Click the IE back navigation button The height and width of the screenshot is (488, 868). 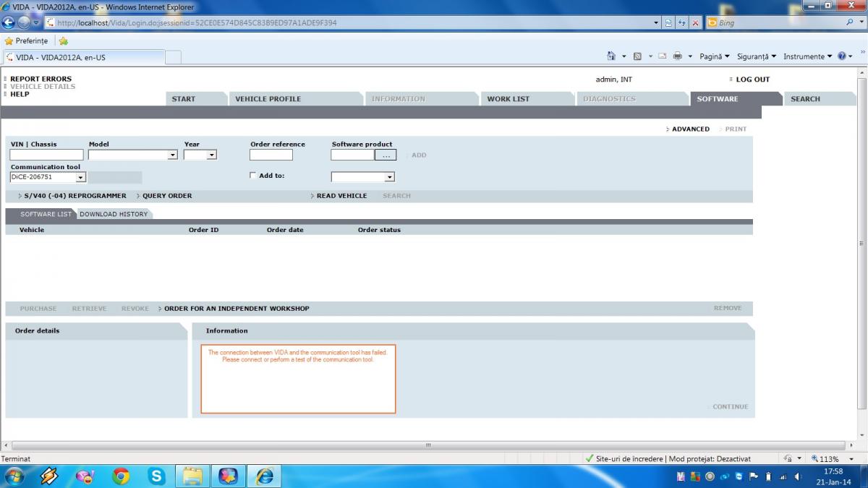click(9, 22)
